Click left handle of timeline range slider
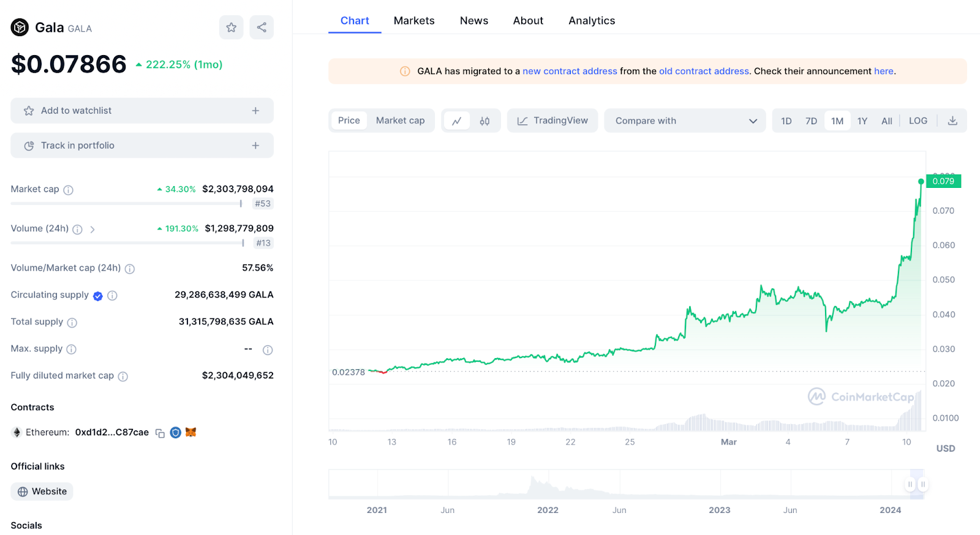The width and height of the screenshot is (980, 535). 910,484
